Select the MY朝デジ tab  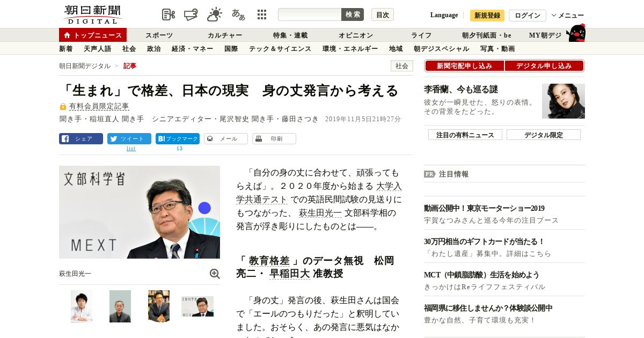click(545, 35)
